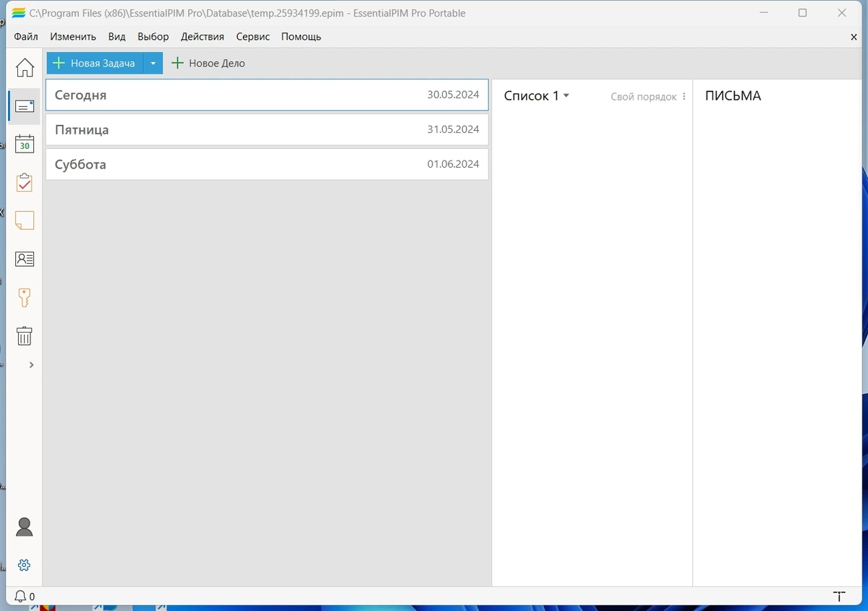Open the Выбор menu

click(x=153, y=37)
